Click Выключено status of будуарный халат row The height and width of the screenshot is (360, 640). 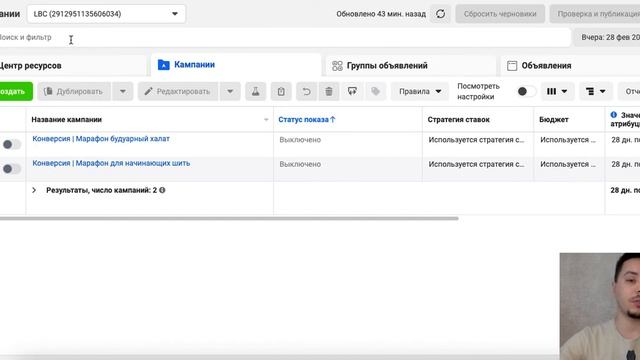tap(300, 140)
